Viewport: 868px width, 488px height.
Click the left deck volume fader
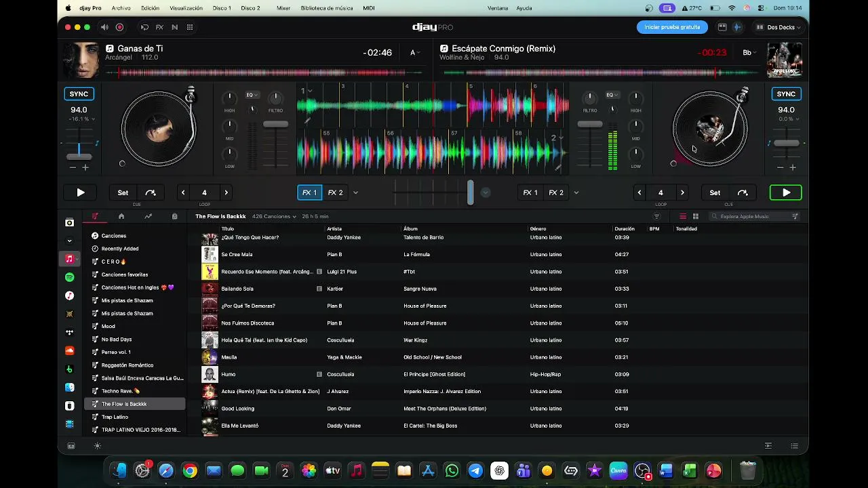point(275,124)
